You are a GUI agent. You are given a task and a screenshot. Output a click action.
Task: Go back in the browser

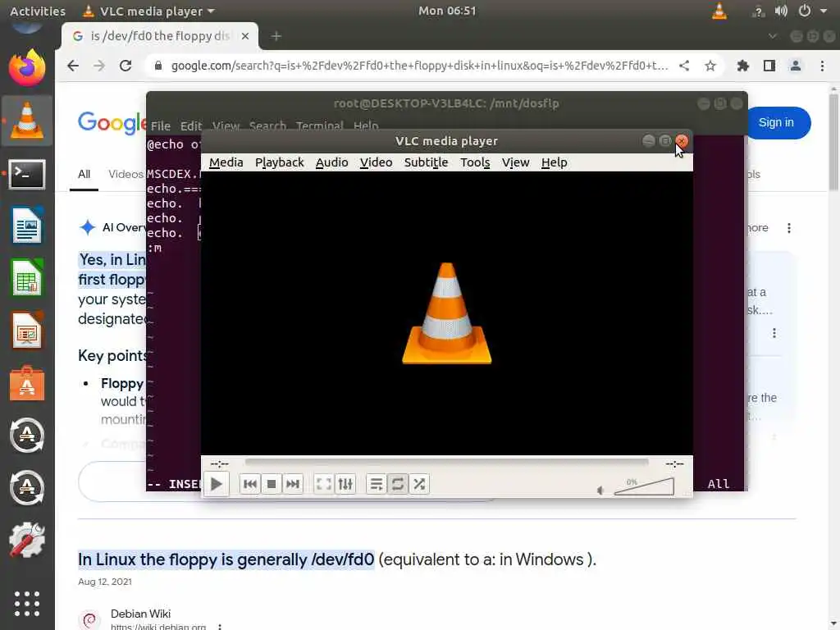pyautogui.click(x=73, y=66)
